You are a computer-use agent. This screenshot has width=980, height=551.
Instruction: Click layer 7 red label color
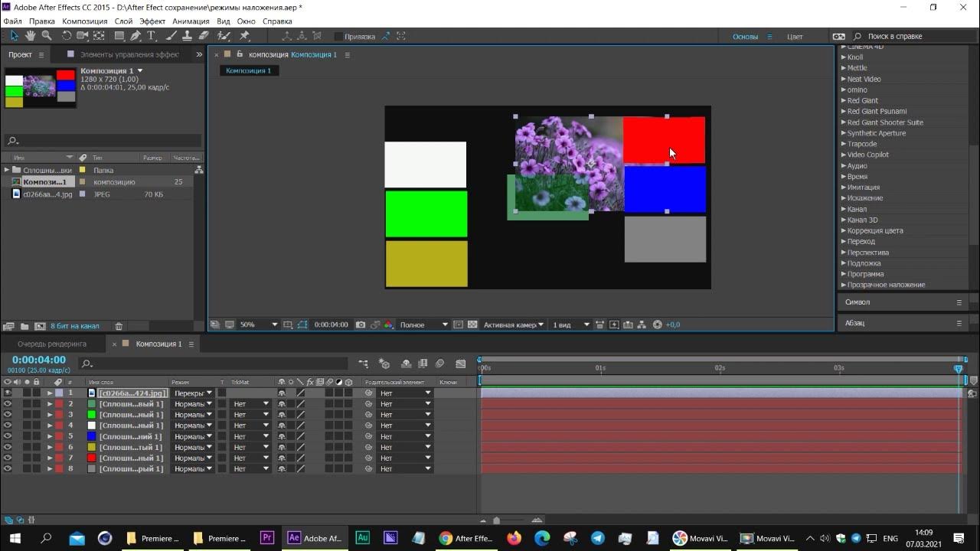[x=59, y=458]
